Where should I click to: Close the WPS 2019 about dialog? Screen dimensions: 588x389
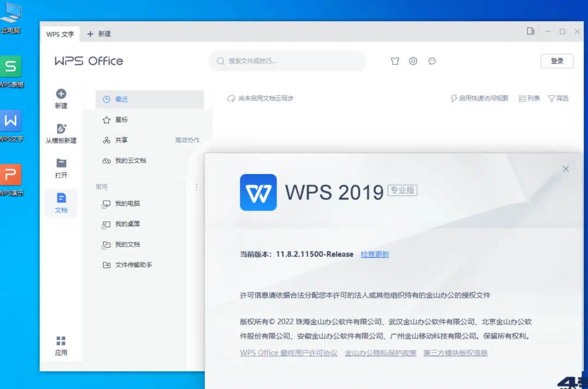coord(566,169)
